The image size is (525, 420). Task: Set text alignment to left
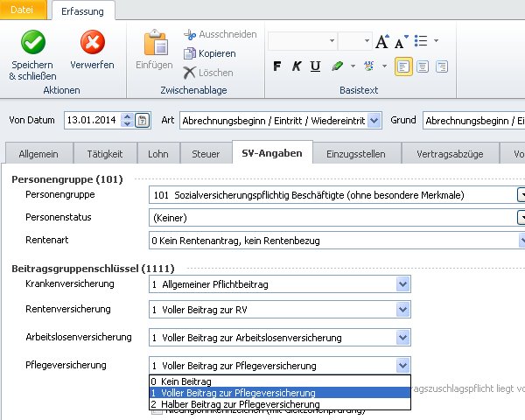pyautogui.click(x=403, y=66)
